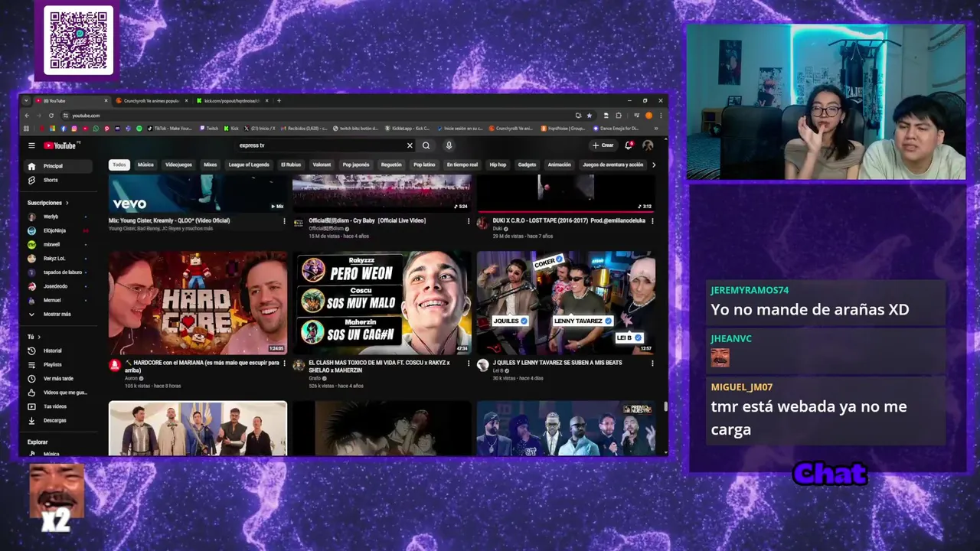The width and height of the screenshot is (980, 551).
Task: Run the search with the magnifier button
Action: 426,145
